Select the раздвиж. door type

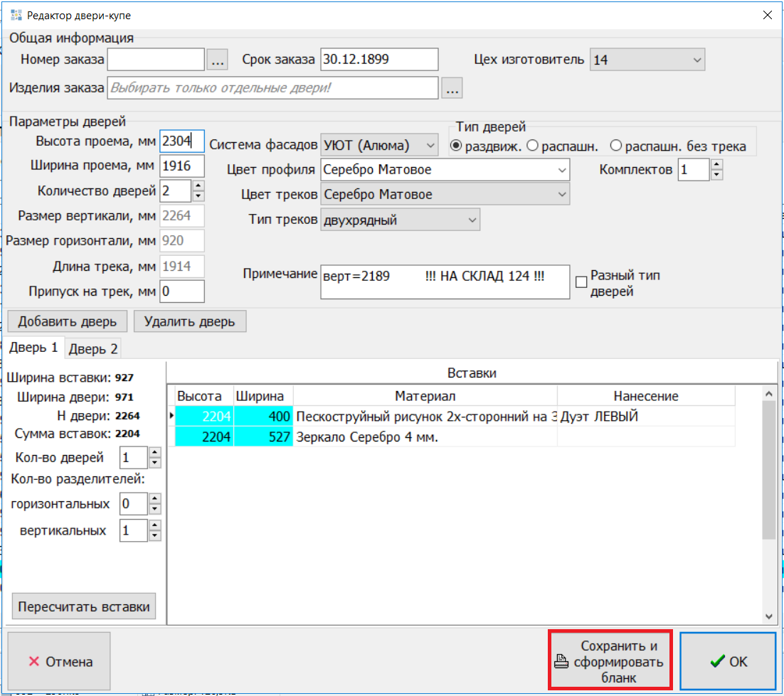(457, 146)
